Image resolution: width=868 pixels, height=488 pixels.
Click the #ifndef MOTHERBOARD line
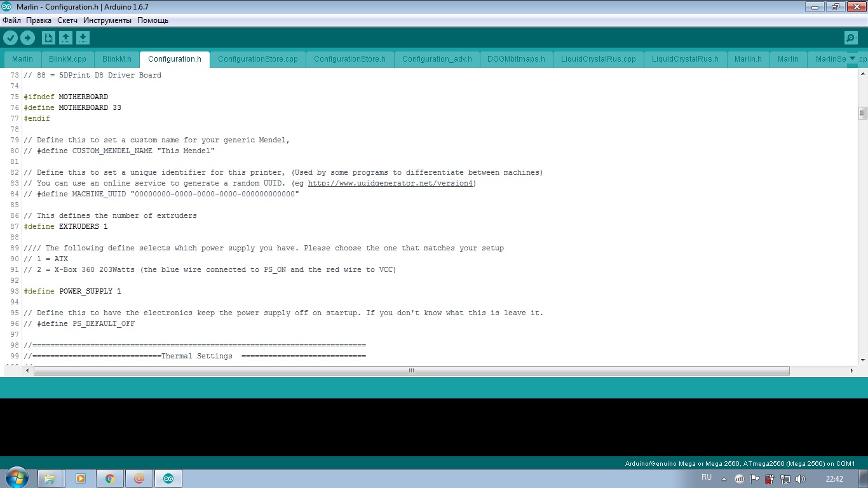tap(65, 97)
